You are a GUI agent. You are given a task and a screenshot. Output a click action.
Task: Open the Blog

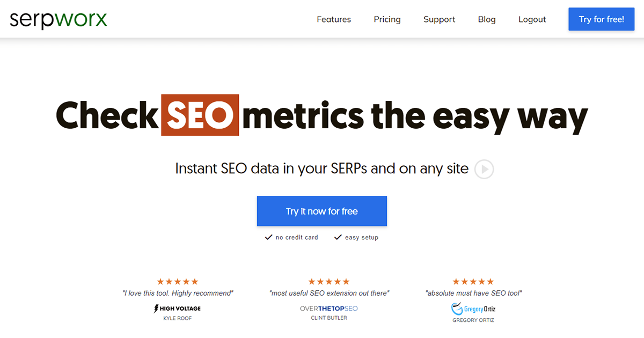pos(486,19)
